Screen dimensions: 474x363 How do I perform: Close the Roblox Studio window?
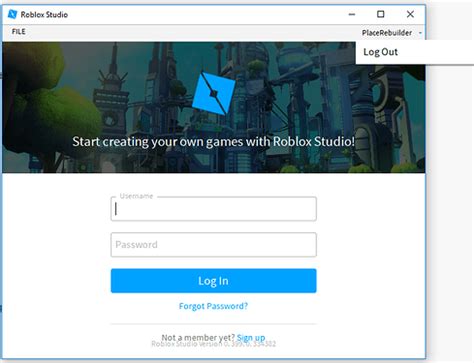click(x=410, y=14)
